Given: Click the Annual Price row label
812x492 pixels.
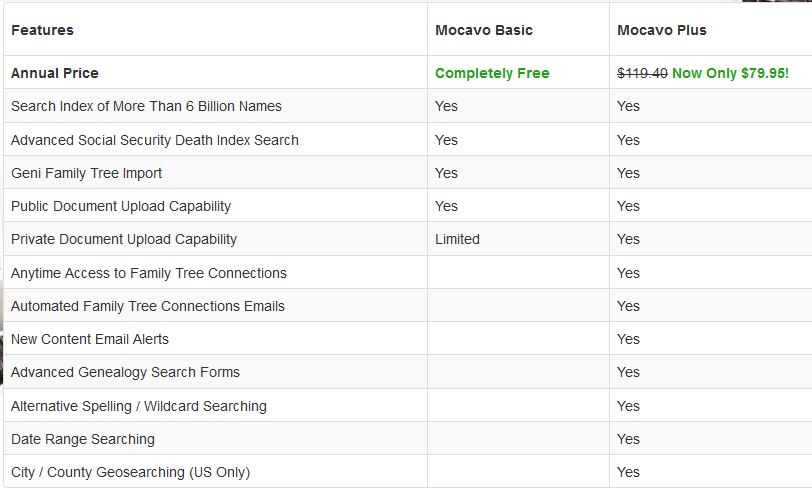Looking at the screenshot, I should tap(55, 73).
